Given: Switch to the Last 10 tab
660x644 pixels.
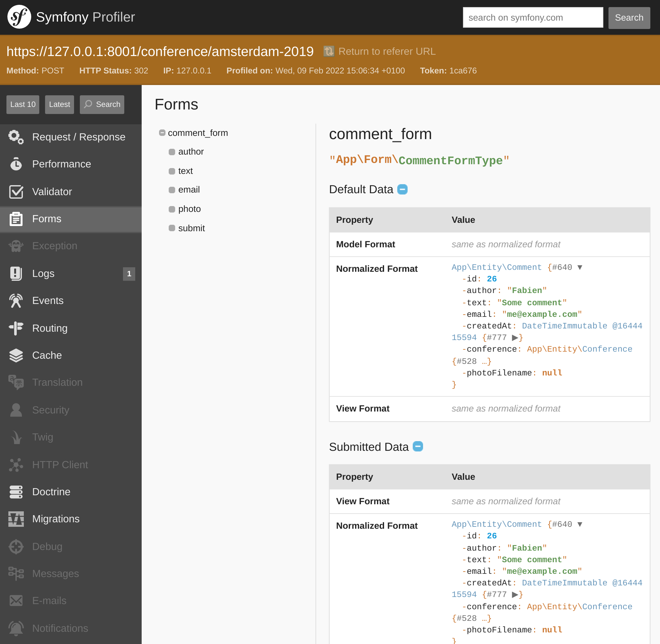Looking at the screenshot, I should pos(23,104).
